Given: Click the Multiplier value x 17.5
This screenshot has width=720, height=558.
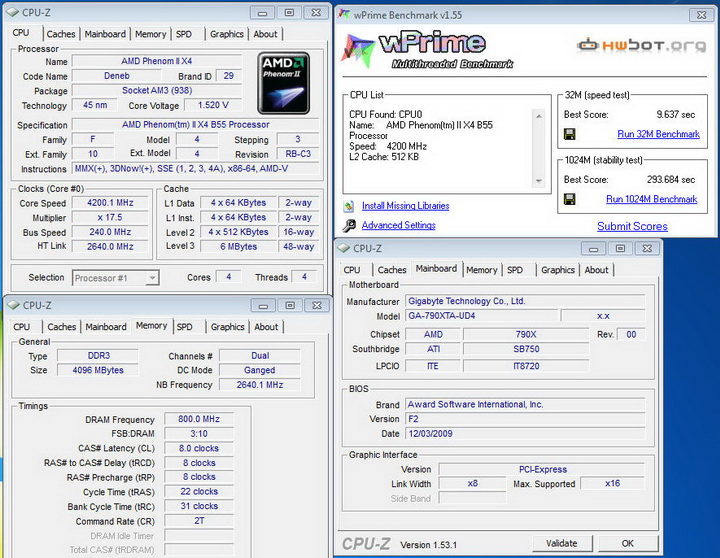Looking at the screenshot, I should click(110, 217).
